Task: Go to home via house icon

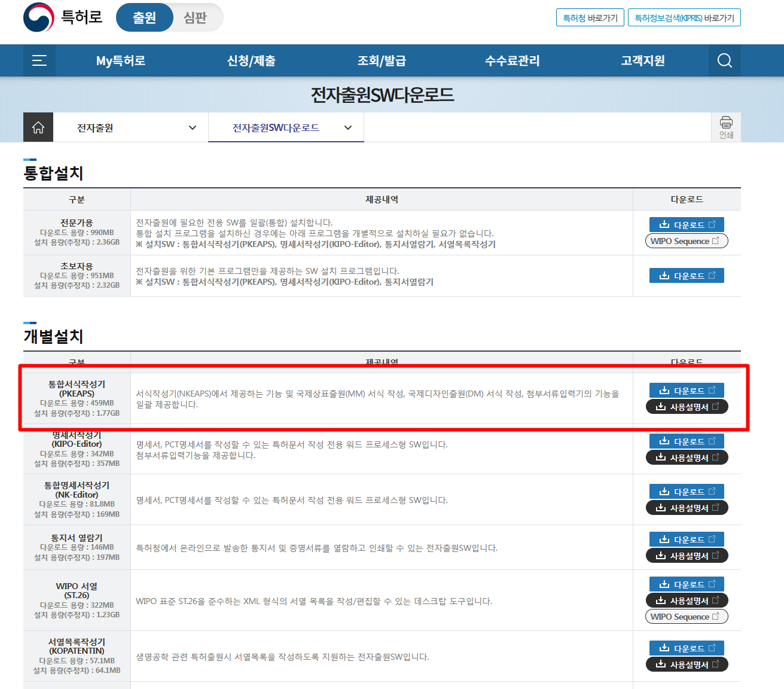Action: click(x=38, y=127)
